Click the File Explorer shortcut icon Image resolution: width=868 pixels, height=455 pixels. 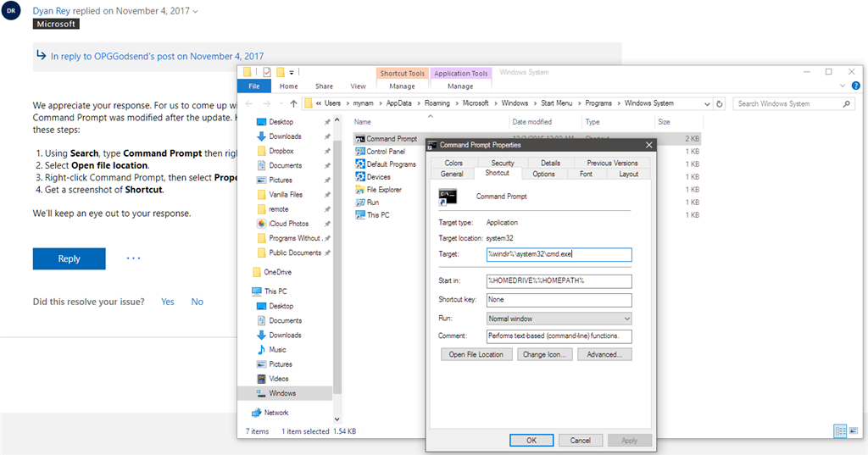[359, 189]
